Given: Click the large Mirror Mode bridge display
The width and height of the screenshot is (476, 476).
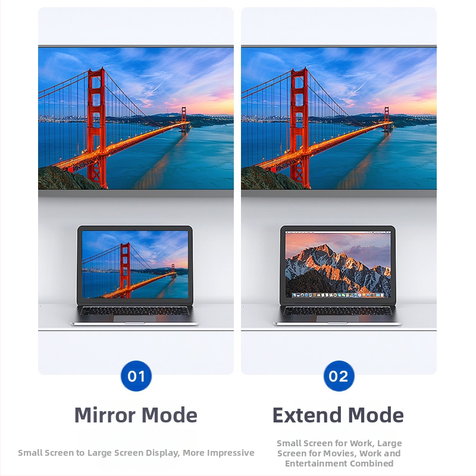Looking at the screenshot, I should 136,118.
